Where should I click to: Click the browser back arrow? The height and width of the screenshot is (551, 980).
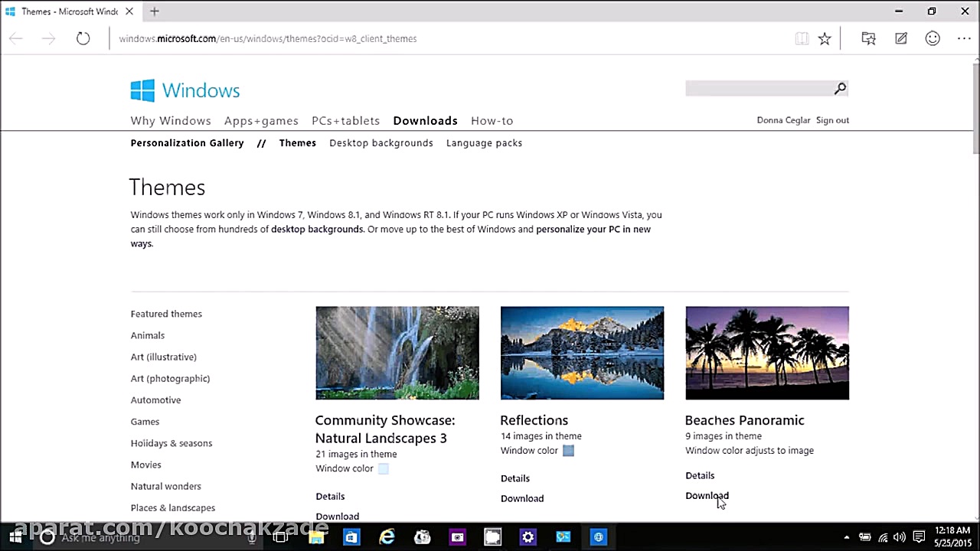pos(16,38)
